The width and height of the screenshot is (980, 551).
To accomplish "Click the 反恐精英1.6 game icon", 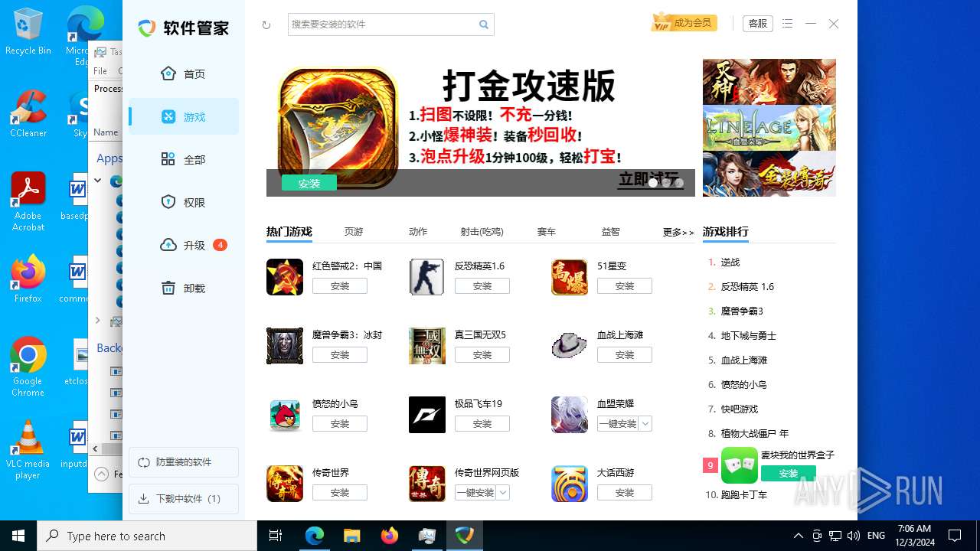I will click(427, 277).
